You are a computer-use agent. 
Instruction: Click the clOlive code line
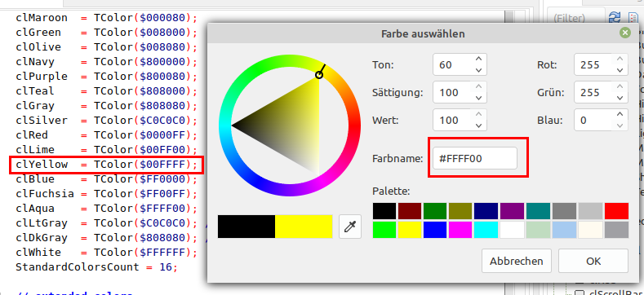tap(106, 47)
